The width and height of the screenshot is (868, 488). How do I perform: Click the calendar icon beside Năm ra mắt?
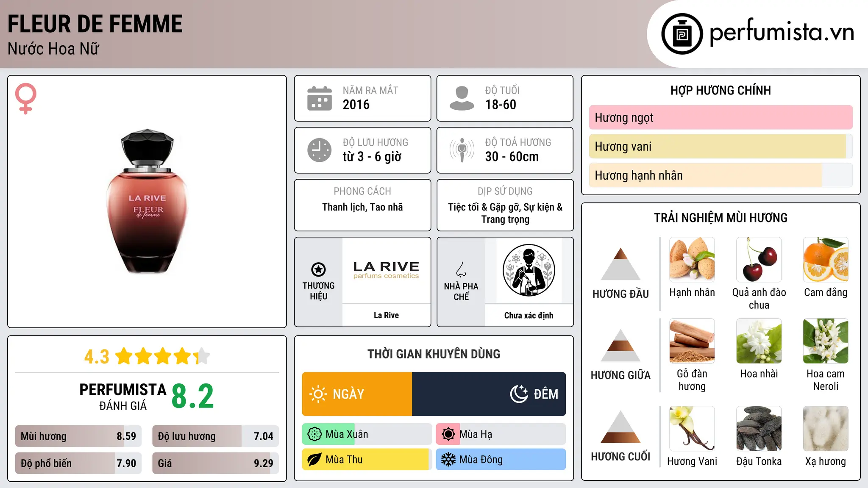coord(320,98)
